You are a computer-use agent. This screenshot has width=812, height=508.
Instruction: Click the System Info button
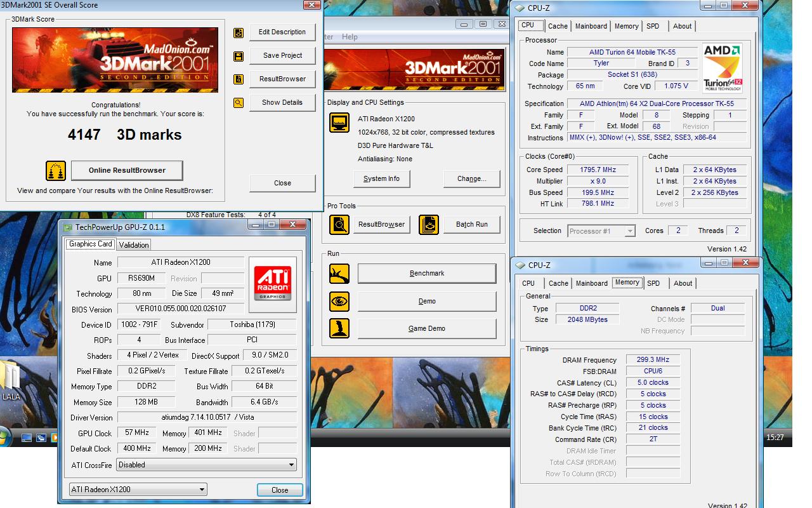(381, 179)
